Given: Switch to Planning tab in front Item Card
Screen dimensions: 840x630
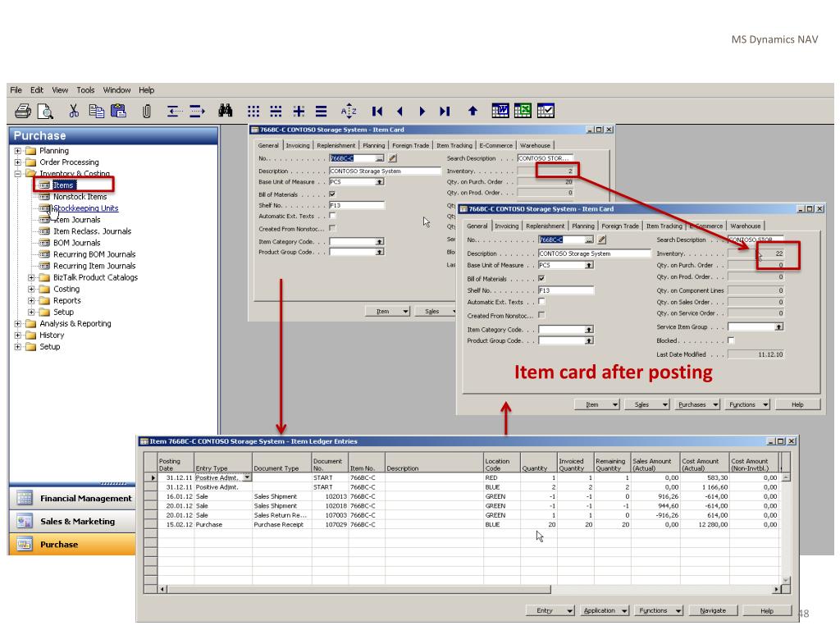Looking at the screenshot, I should coord(583,226).
